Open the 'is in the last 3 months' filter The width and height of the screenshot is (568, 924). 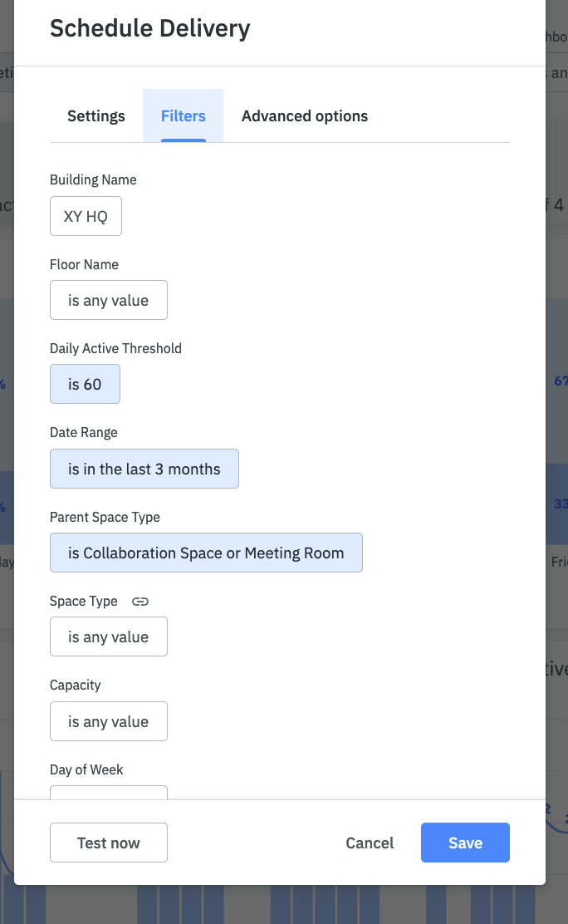(x=144, y=469)
